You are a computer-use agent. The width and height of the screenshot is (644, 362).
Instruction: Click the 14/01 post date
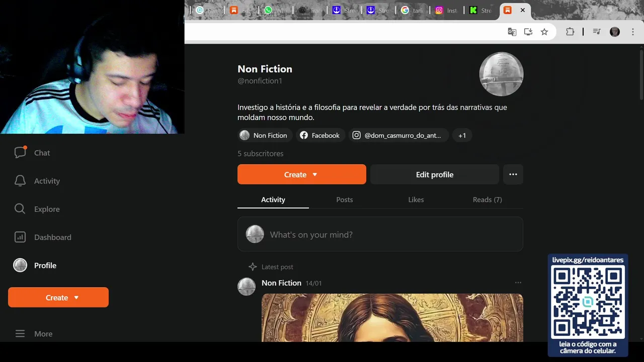pos(313,284)
